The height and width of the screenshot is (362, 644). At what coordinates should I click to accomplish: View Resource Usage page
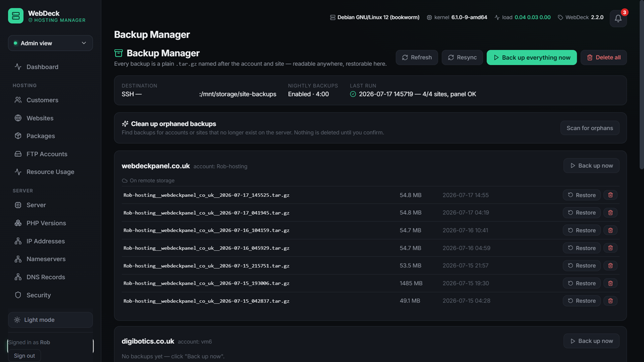[50, 172]
